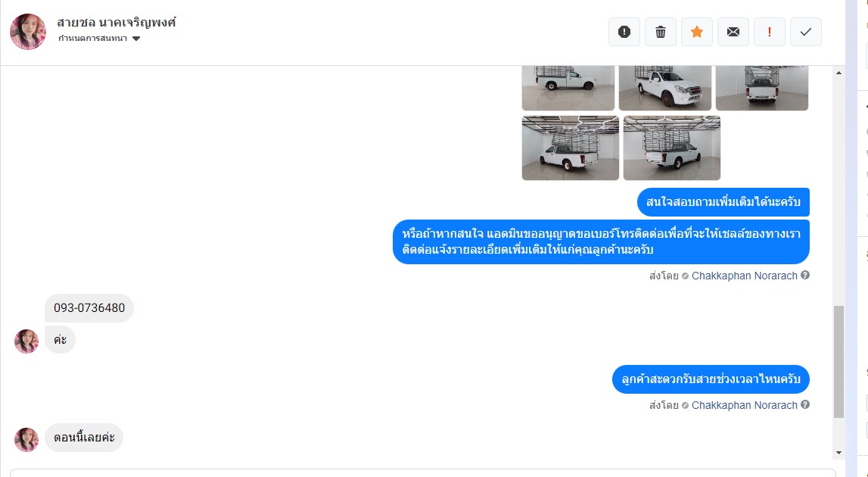Click the header profile avatar
Image resolution: width=868 pixels, height=477 pixels.
(28, 32)
